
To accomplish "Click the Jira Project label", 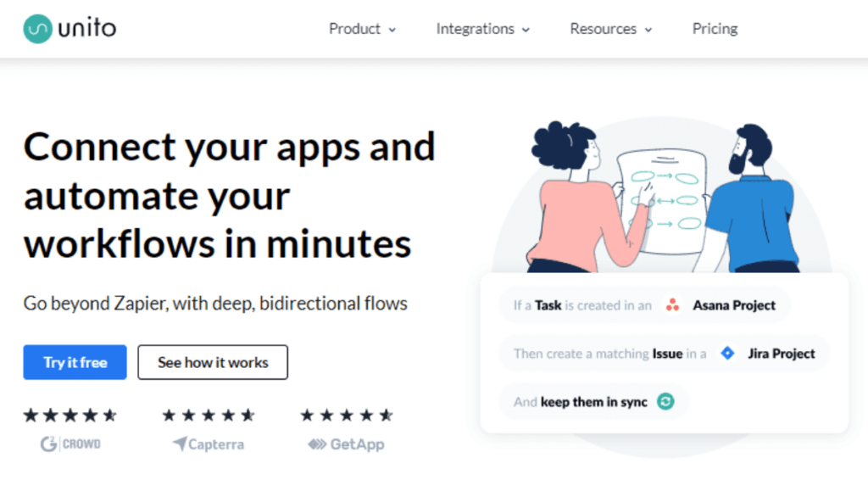I will click(x=780, y=354).
